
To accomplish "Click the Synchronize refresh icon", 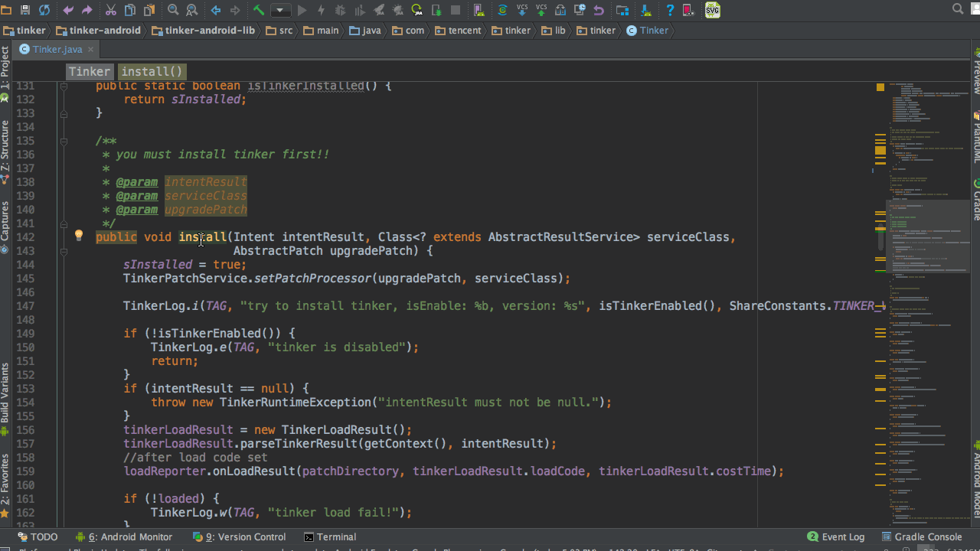I will click(44, 10).
